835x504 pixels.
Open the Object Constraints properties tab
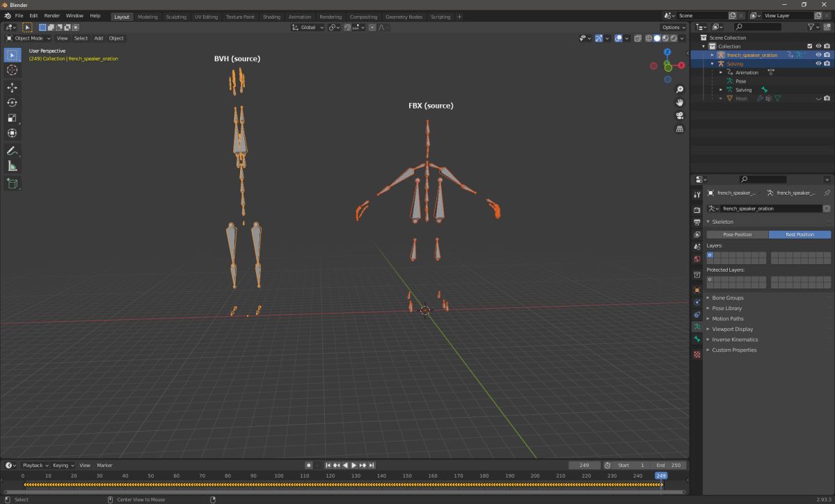click(697, 314)
